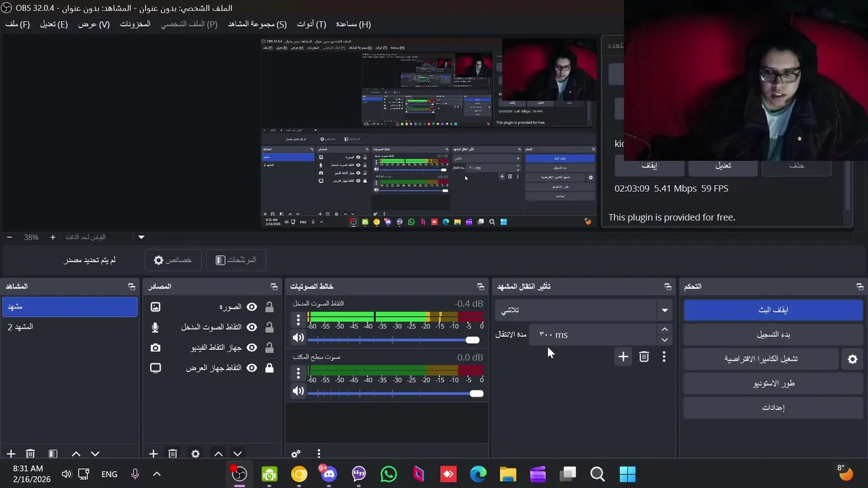The height and width of the screenshot is (488, 868).
Task: Add a new scene with the plus icon in Scenes dock
Action: click(x=11, y=453)
